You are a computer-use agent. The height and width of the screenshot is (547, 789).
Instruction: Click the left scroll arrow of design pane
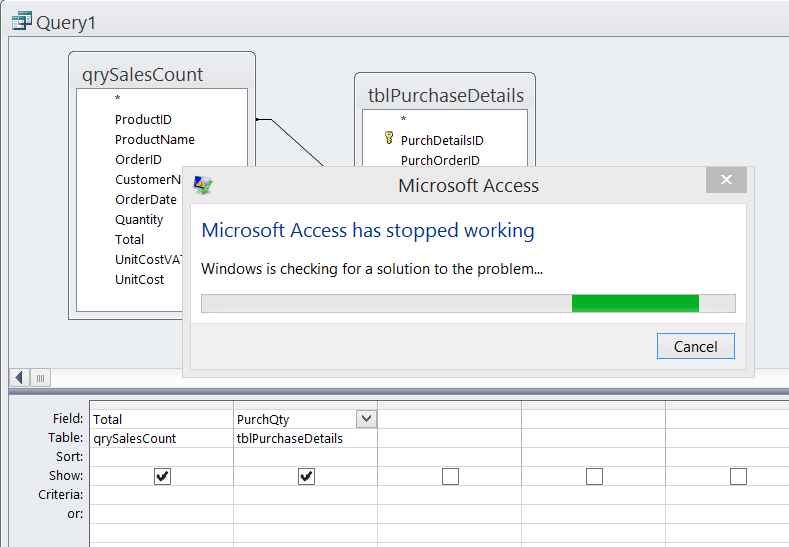click(19, 377)
